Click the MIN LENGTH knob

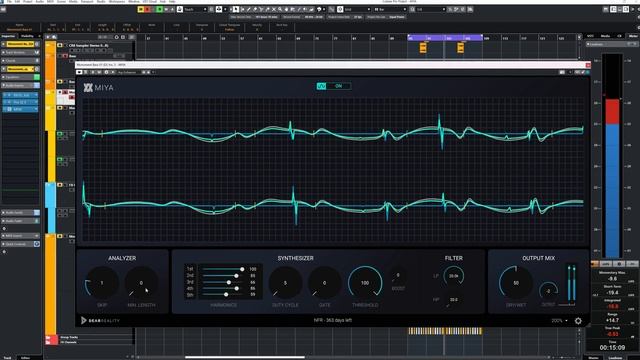tap(141, 283)
